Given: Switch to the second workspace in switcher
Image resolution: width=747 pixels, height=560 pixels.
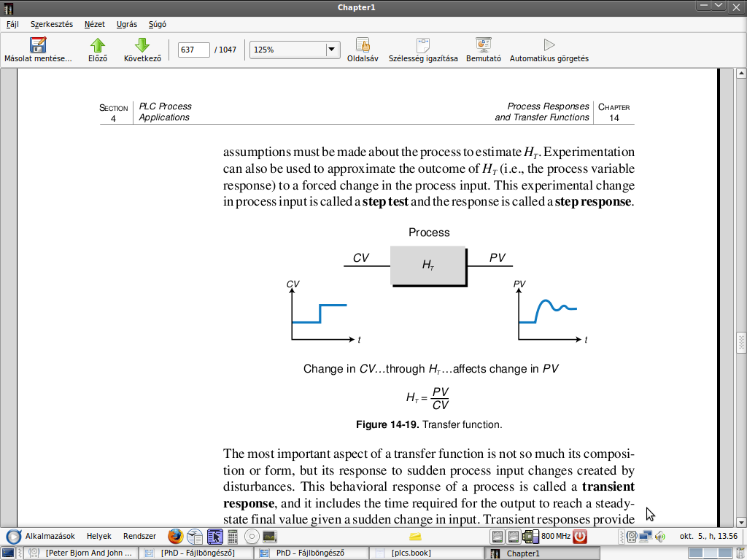Looking at the screenshot, I should (x=711, y=553).
